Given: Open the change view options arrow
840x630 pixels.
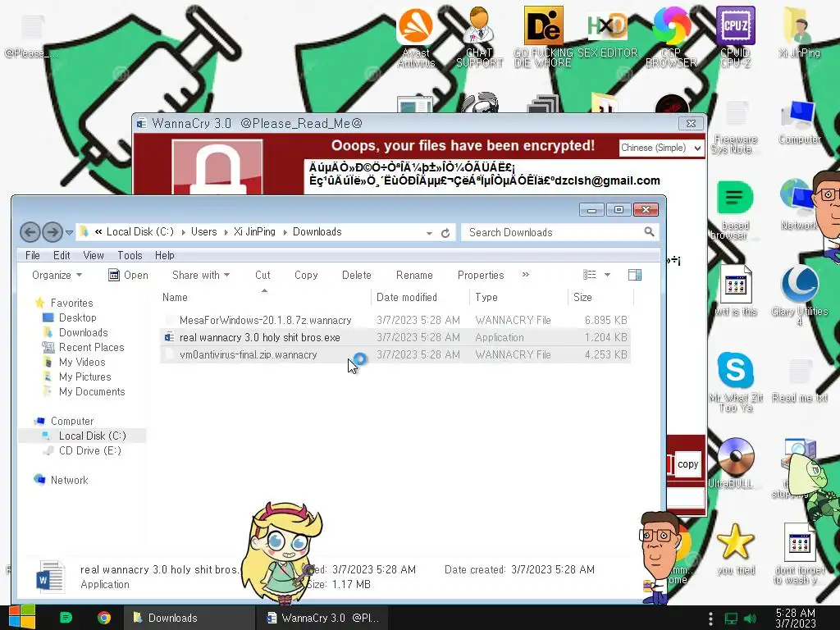Looking at the screenshot, I should (607, 275).
